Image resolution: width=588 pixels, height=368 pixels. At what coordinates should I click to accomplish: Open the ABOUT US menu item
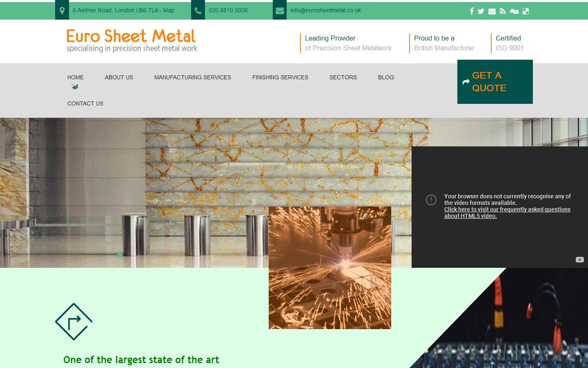click(x=119, y=77)
